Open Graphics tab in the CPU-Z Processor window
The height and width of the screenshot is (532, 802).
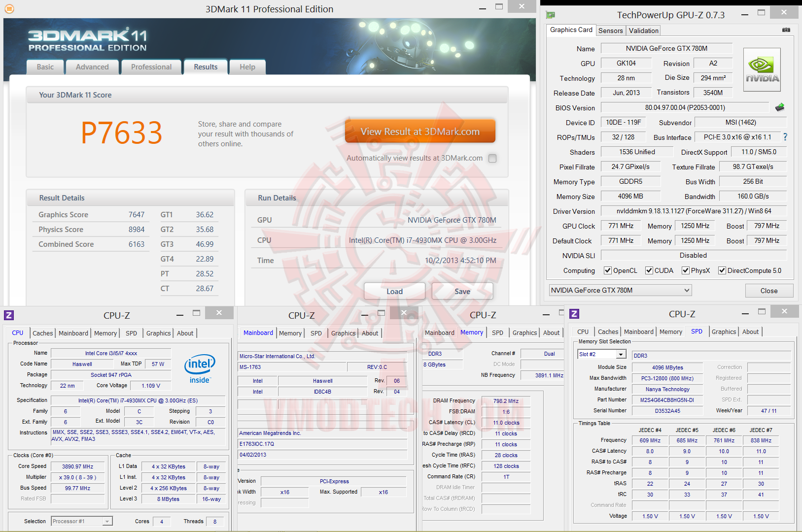[x=159, y=333]
